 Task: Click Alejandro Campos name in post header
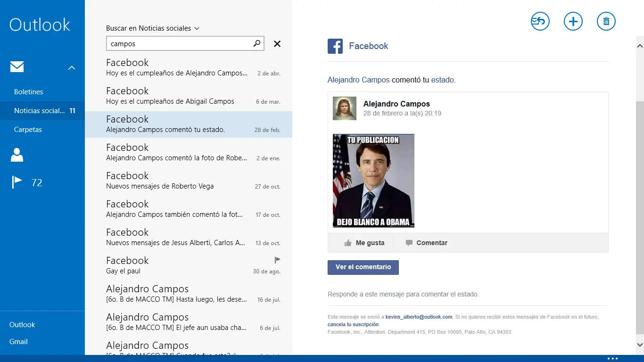(x=396, y=104)
